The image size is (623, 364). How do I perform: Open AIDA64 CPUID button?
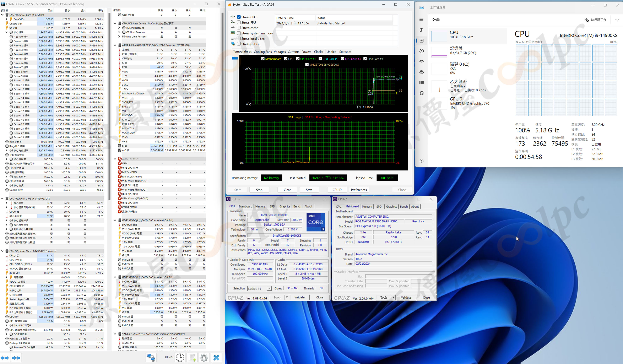[x=337, y=190]
